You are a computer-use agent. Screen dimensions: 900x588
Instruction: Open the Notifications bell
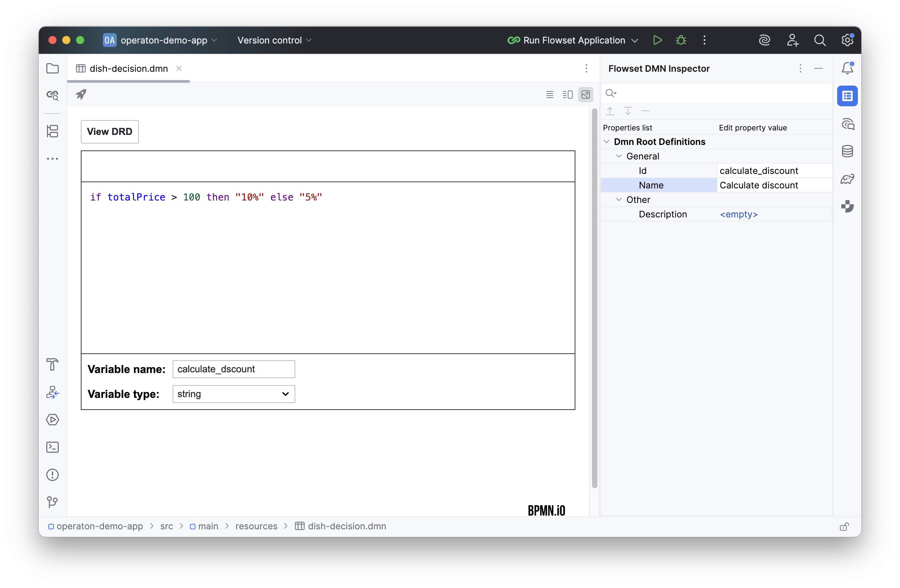click(x=848, y=68)
